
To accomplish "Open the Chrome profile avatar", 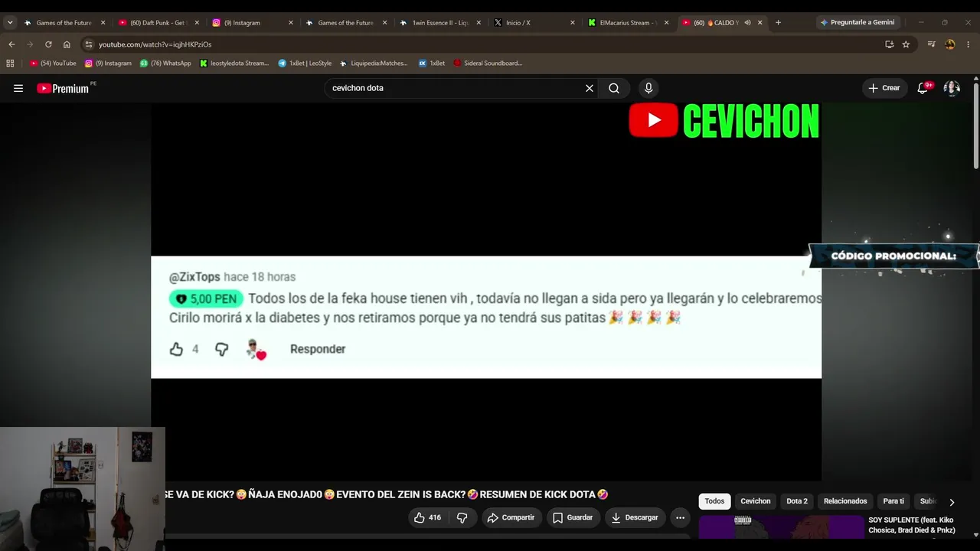I will pos(950,44).
